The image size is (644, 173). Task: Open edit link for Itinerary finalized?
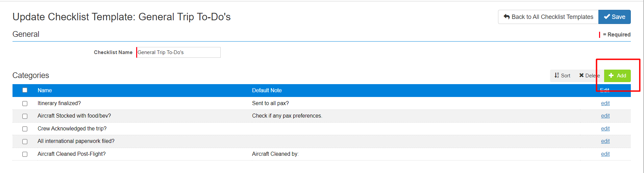[x=605, y=103]
